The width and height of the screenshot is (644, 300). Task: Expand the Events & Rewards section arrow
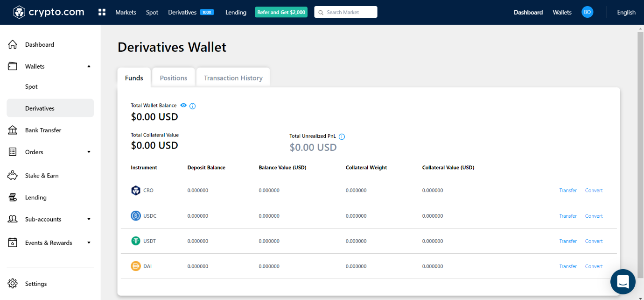(89, 243)
